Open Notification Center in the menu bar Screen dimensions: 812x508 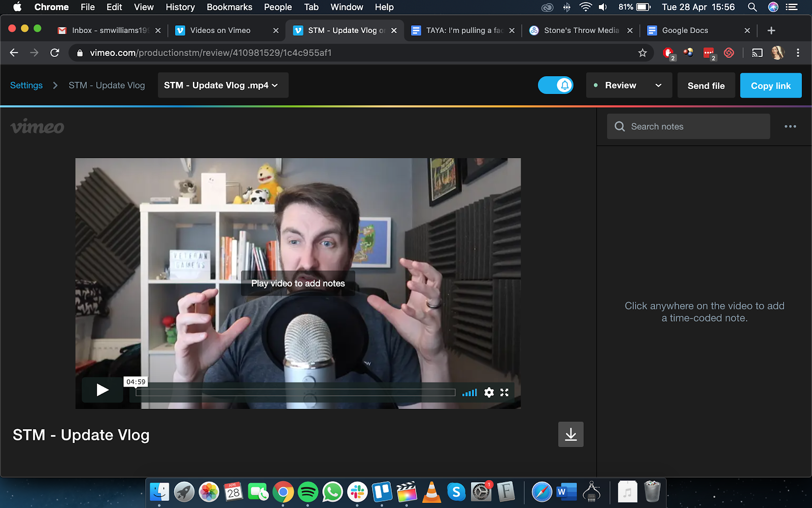coord(792,7)
